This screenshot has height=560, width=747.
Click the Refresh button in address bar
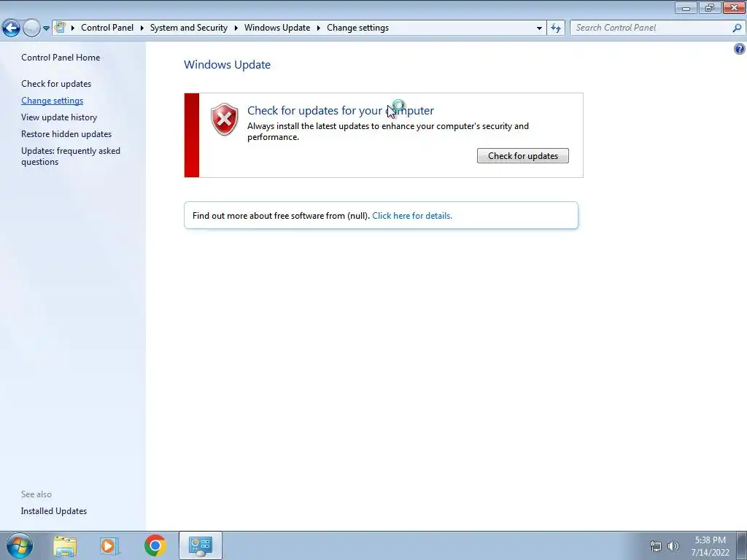(556, 28)
